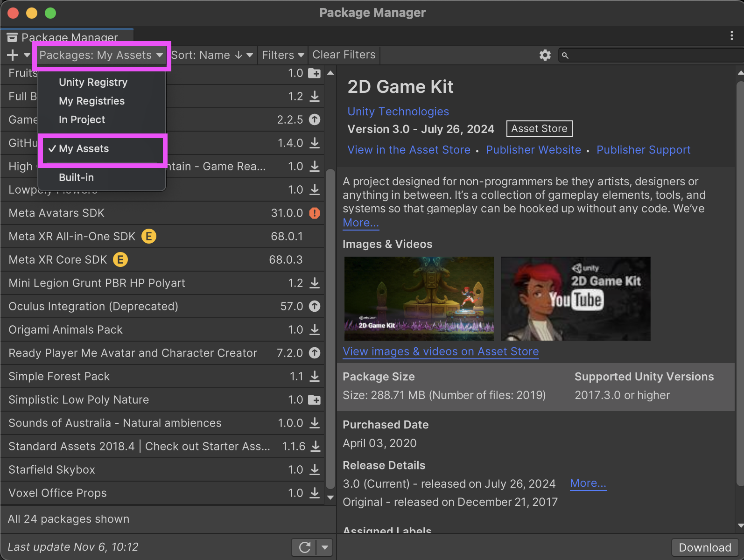Click in the package search field

pyautogui.click(x=651, y=56)
